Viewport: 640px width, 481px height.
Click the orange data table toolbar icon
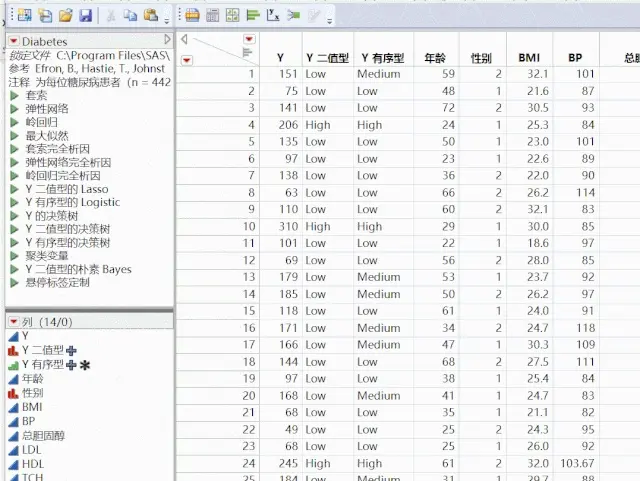[x=192, y=16]
